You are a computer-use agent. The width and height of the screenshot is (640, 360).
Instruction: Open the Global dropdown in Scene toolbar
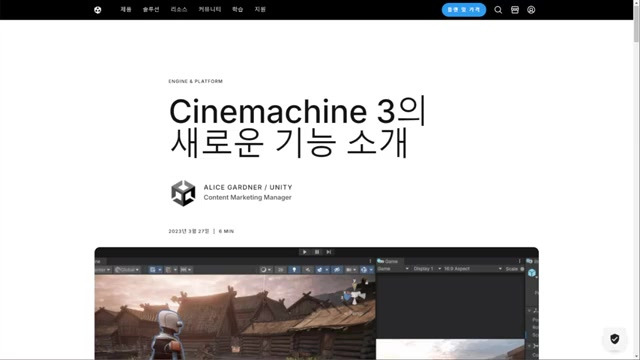click(x=127, y=269)
